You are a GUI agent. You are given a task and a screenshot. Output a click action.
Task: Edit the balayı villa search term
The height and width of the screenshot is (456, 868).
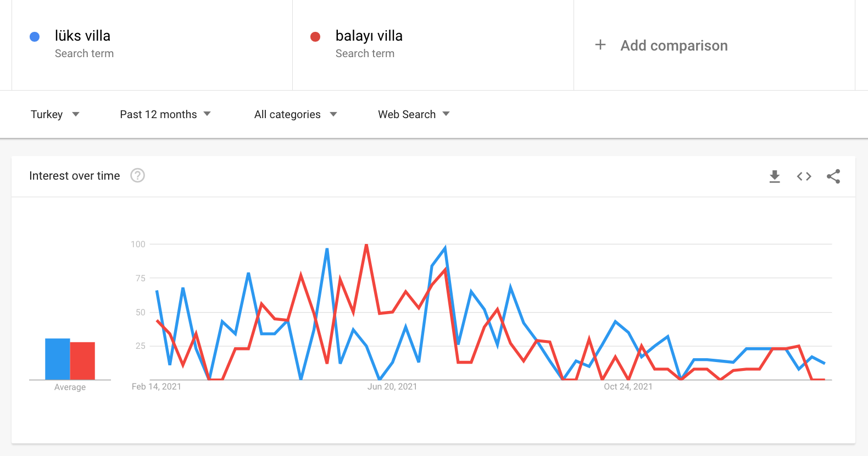tap(433, 45)
